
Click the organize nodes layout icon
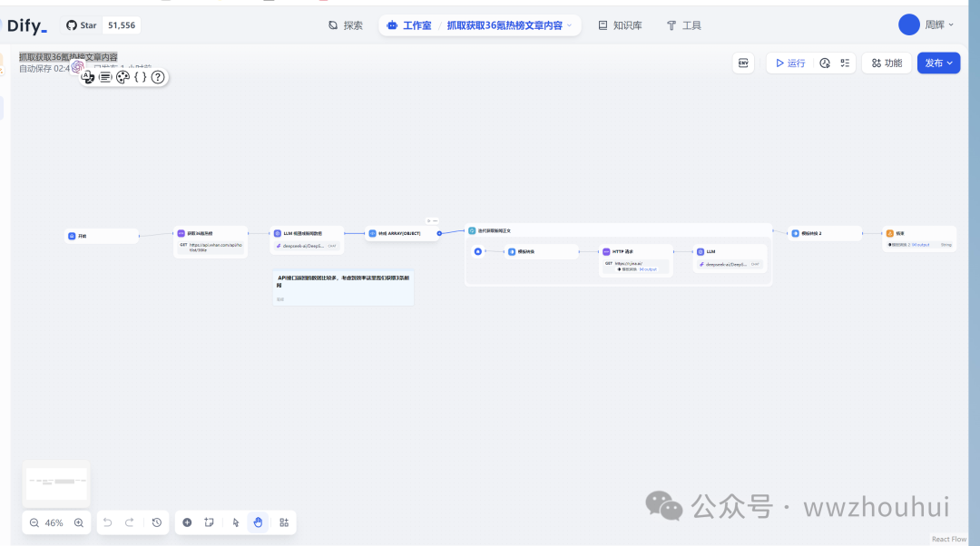point(284,522)
